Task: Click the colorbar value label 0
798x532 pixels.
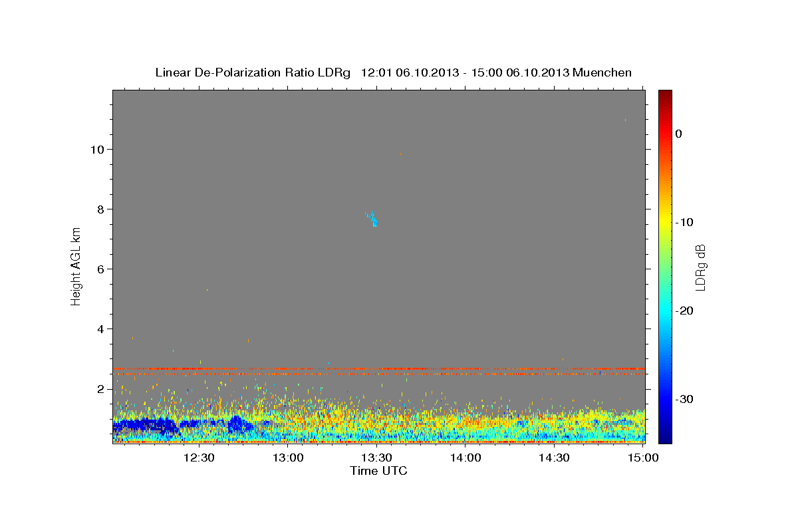Action: click(679, 134)
